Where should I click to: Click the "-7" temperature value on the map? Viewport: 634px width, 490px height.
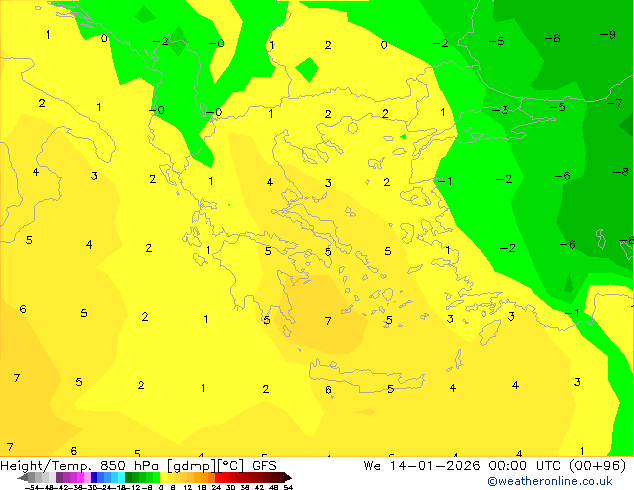click(x=615, y=103)
